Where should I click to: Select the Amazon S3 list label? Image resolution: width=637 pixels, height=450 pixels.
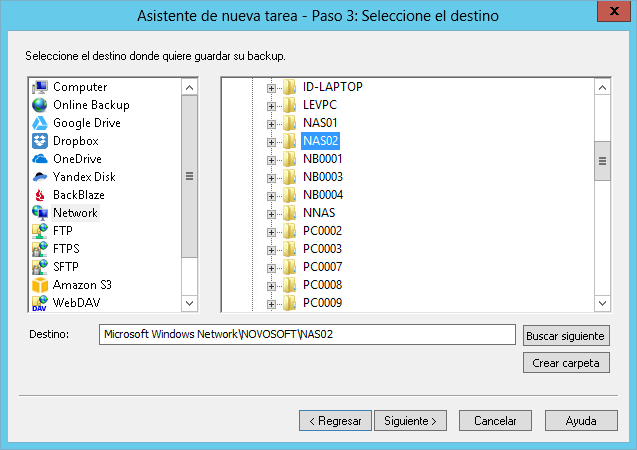82,285
